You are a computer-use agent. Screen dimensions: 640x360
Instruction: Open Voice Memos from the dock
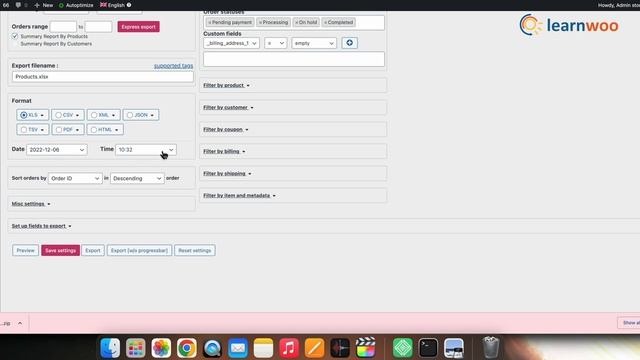340,348
